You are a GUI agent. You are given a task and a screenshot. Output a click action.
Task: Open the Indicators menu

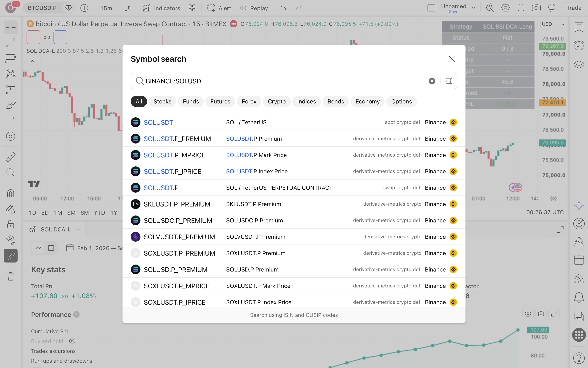point(161,8)
